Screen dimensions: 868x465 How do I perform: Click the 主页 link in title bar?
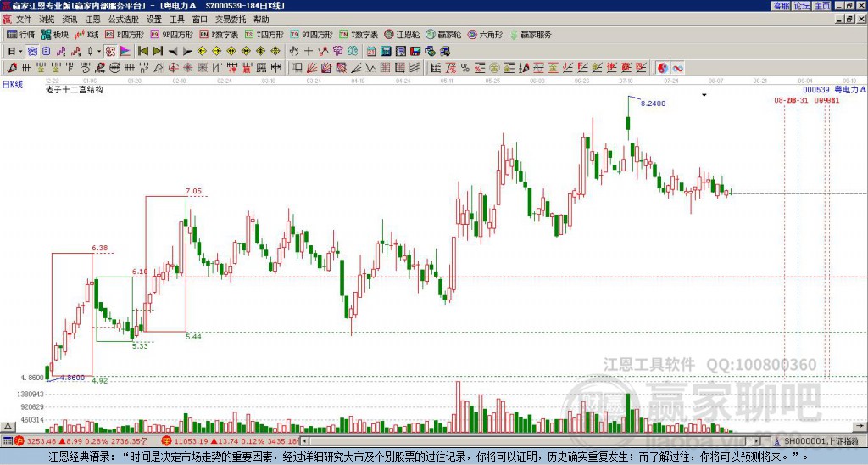(x=821, y=6)
